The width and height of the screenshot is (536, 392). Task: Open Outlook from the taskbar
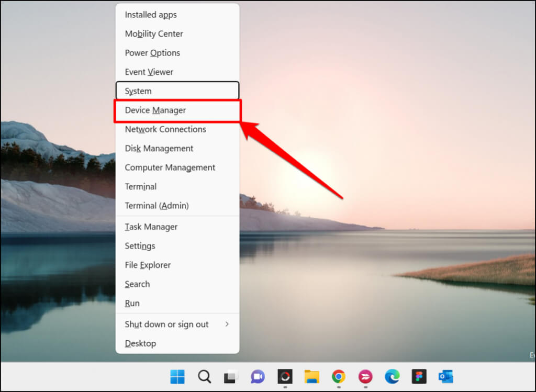coord(445,377)
